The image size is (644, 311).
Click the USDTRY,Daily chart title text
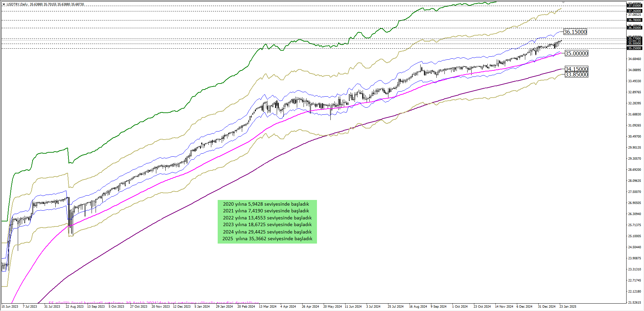coord(17,4)
